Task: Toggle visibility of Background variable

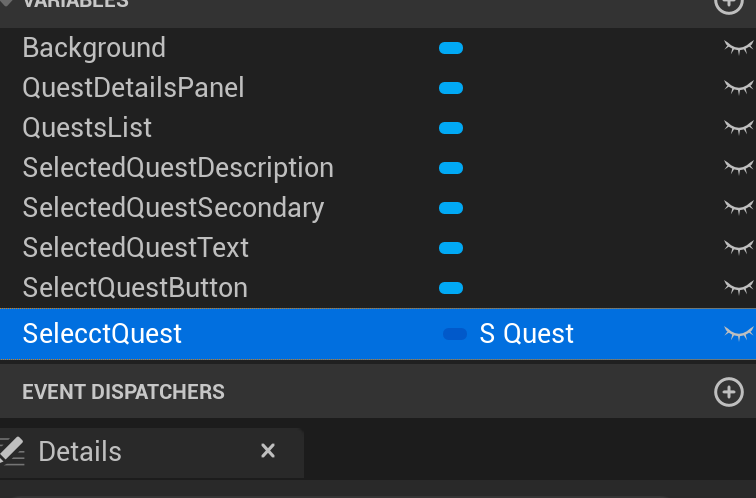Action: [739, 48]
